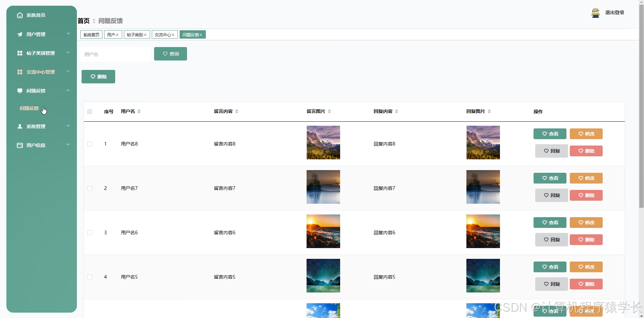Focus the 用户名 search input field
Screen dimensions: 644x318
116,54
